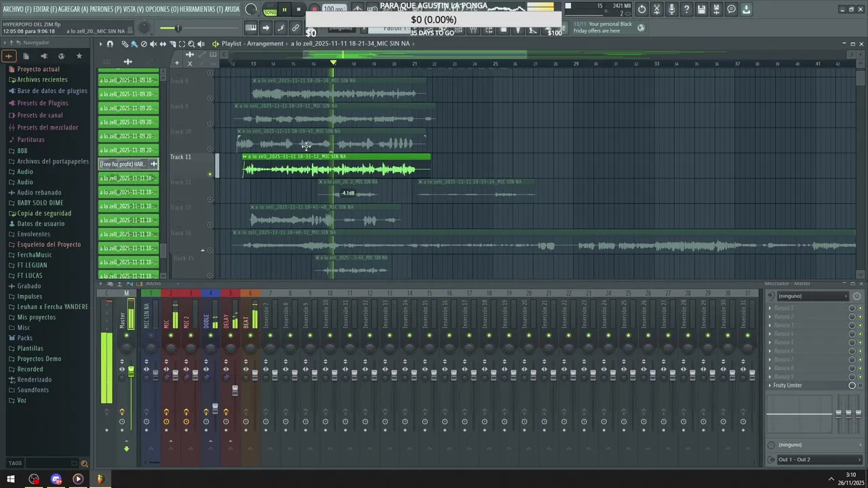Expand the Soundfonts browser folder

(x=33, y=390)
